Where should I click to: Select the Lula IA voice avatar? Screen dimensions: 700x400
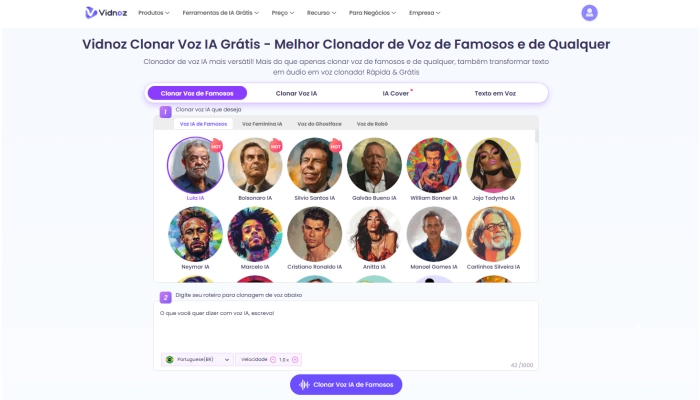pyautogui.click(x=196, y=165)
